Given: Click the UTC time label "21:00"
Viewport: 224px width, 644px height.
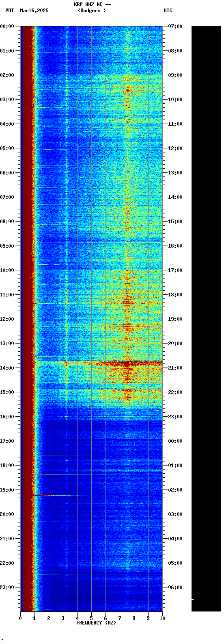Looking at the screenshot, I should click(x=175, y=368).
